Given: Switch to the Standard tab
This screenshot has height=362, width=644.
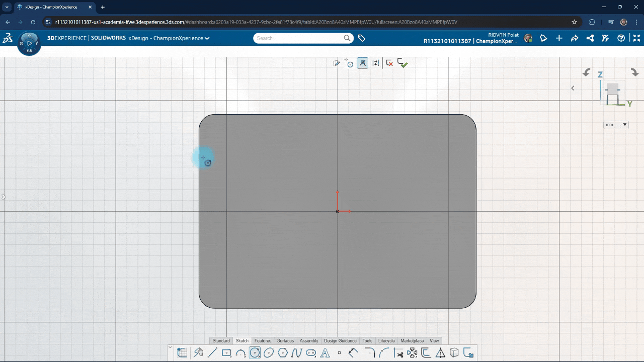Looking at the screenshot, I should pyautogui.click(x=221, y=341).
